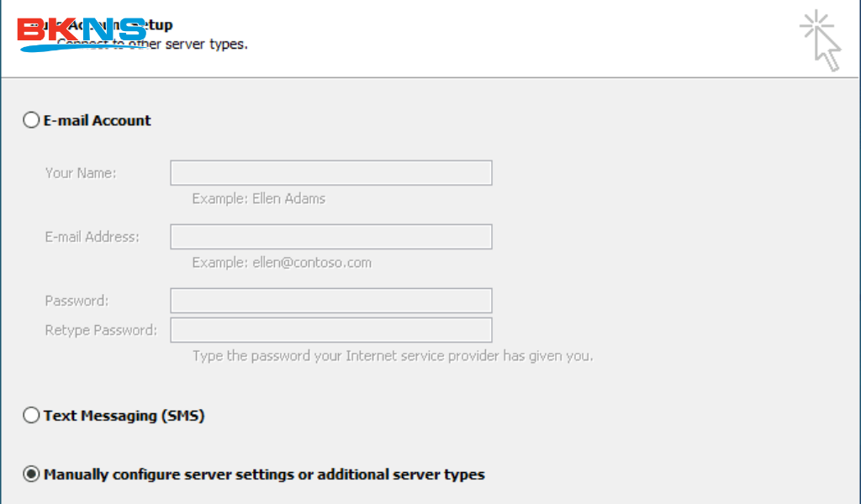Click the "Password:" label text

pyautogui.click(x=77, y=301)
